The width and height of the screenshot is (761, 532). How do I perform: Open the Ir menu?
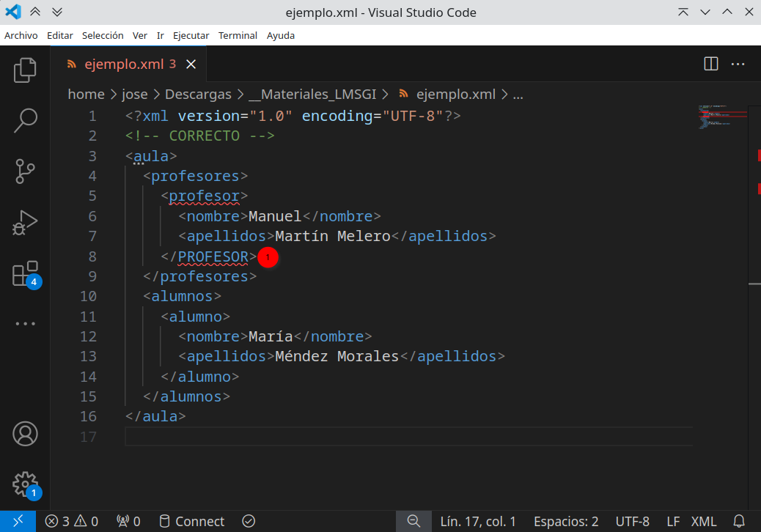(x=160, y=35)
